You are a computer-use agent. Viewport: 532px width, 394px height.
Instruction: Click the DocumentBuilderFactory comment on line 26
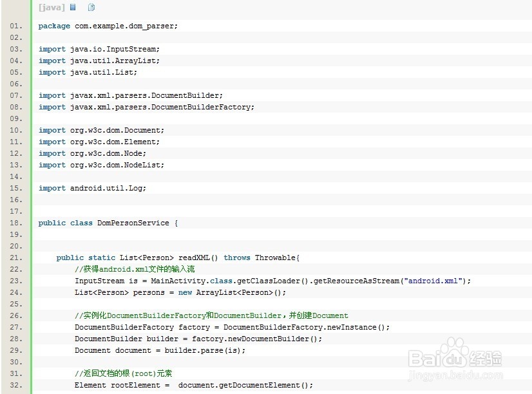(211, 315)
